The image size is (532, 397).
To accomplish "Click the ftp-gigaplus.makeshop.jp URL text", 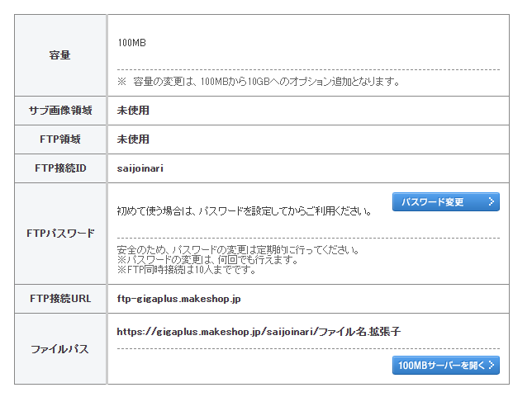I will pos(178,298).
